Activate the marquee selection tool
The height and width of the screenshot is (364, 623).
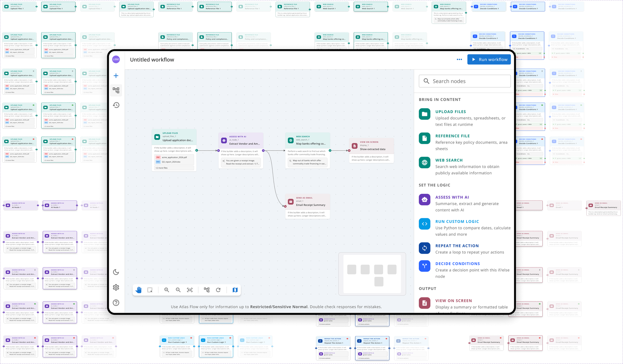(150, 290)
